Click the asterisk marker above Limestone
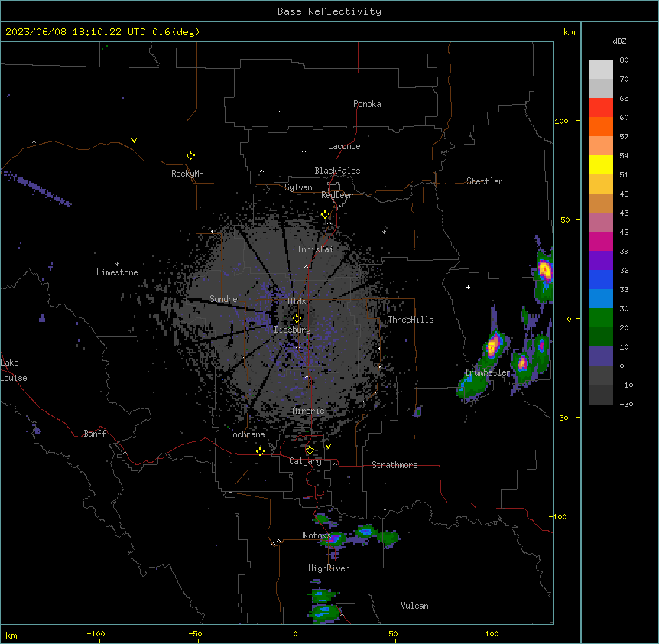The width and height of the screenshot is (659, 644). pos(117,265)
